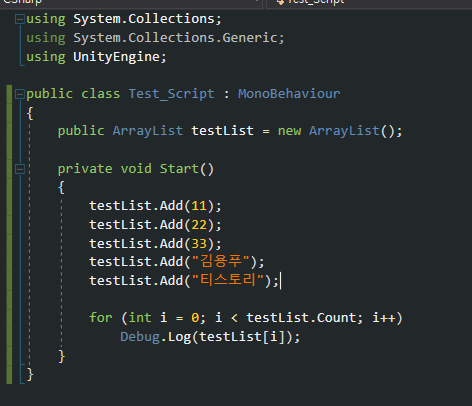Click the MonoBehaviour base class
Viewport: 472px width, 406px height.
tap(289, 94)
